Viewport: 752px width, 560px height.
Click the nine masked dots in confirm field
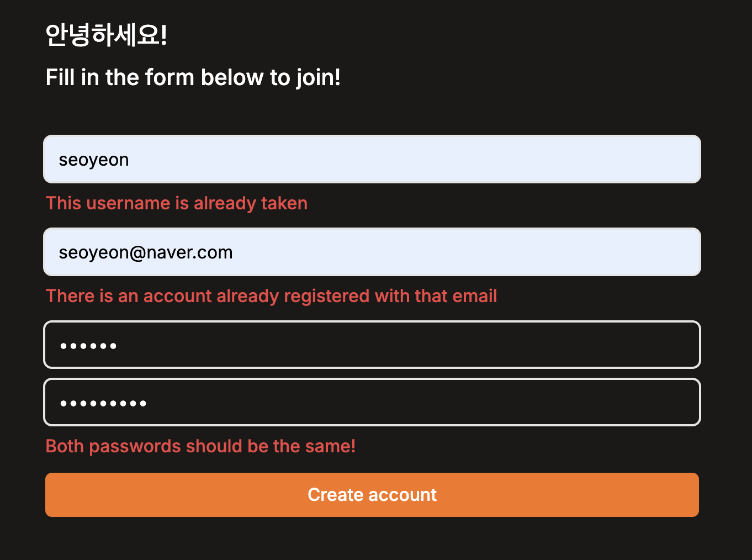tap(103, 404)
